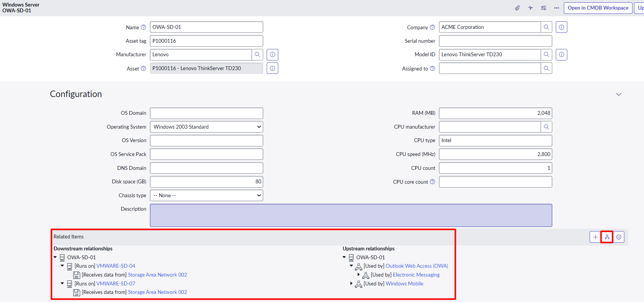
Task: Click the Company field help icon
Action: tap(432, 27)
